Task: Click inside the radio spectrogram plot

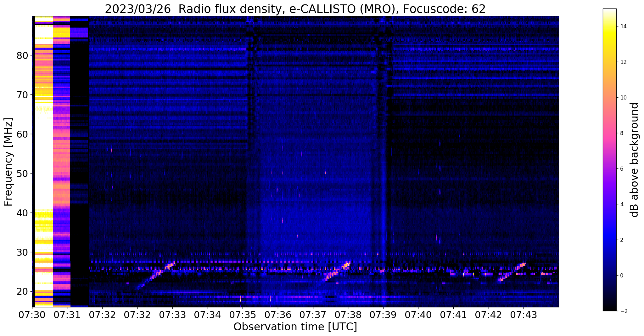Action: point(295,161)
